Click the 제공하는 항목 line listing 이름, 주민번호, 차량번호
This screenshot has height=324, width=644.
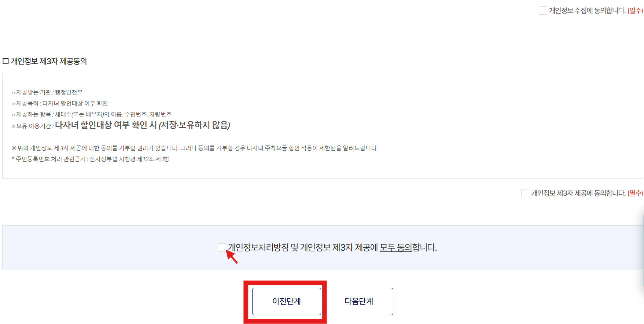[92, 114]
